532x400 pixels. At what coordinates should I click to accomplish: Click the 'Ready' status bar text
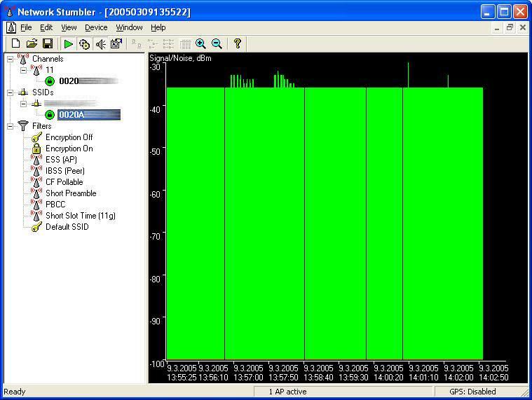pyautogui.click(x=15, y=392)
